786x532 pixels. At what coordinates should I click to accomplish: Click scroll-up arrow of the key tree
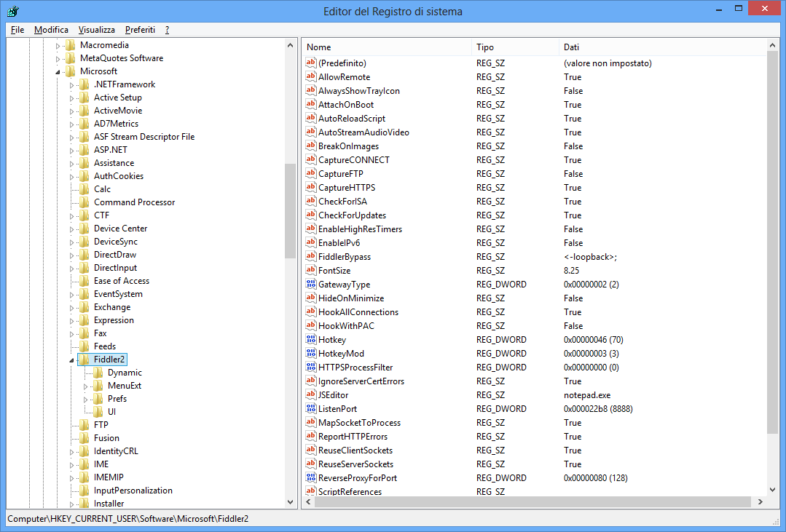pos(290,45)
